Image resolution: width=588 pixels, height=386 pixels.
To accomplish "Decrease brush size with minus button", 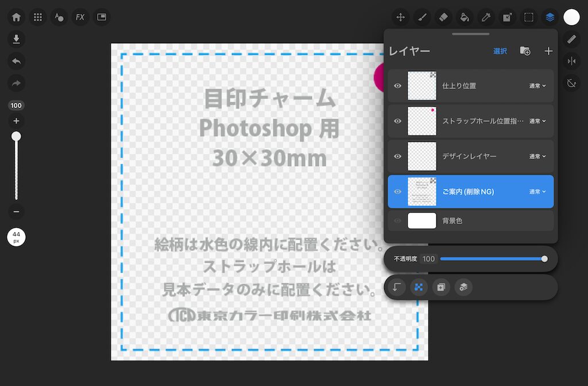I will [x=16, y=211].
